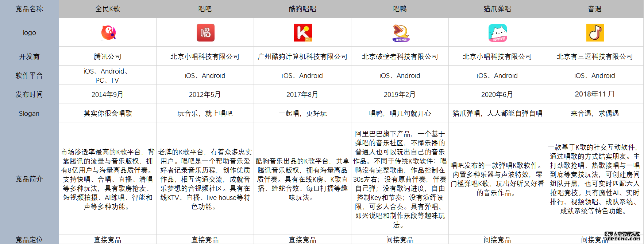Select 北京小唱科技有限公司 under 猫爪弹唱

pos(497,56)
